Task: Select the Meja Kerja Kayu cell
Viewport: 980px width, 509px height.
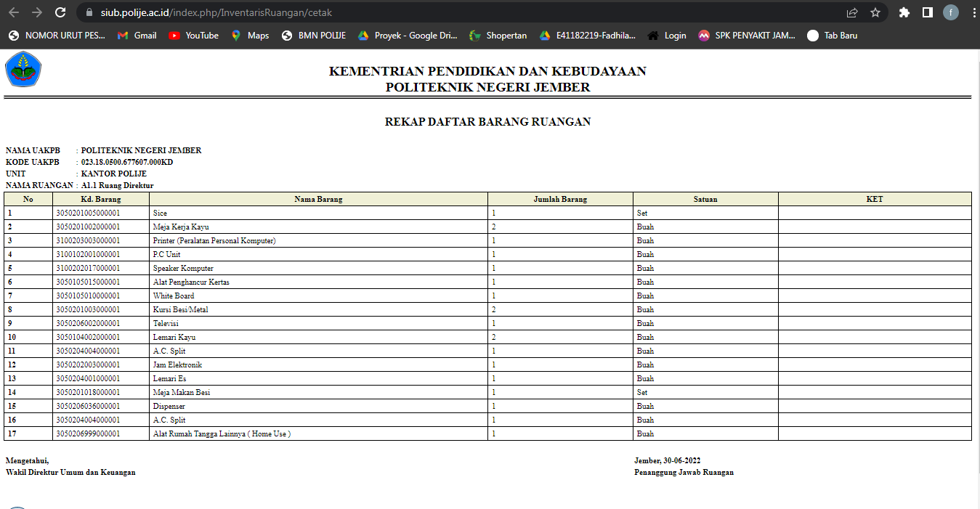Action: point(318,227)
